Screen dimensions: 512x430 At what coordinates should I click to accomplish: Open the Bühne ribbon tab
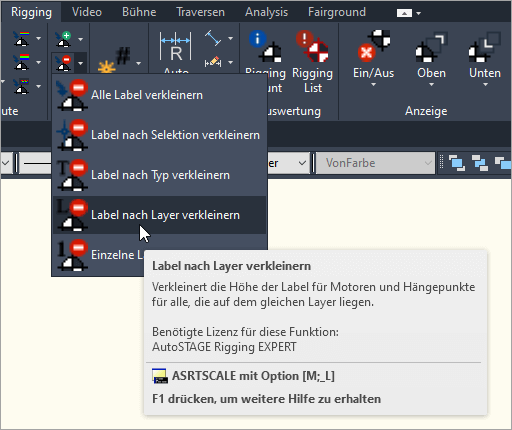pos(139,12)
